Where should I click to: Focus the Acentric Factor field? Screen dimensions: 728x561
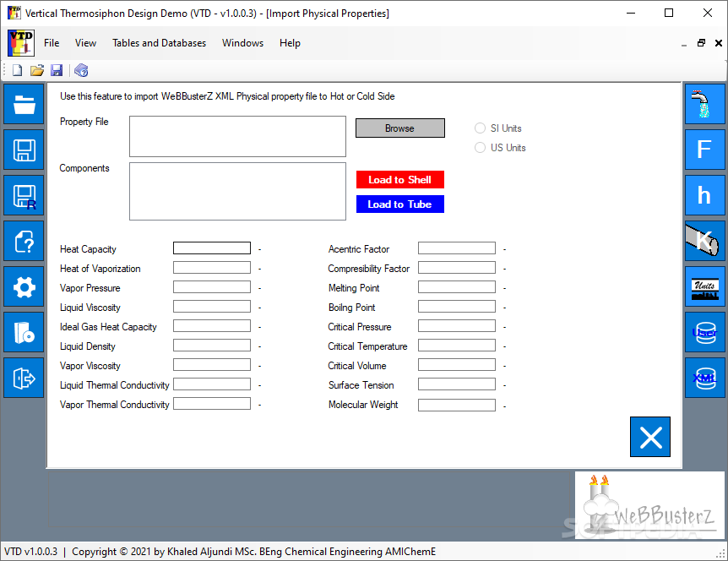pos(457,248)
